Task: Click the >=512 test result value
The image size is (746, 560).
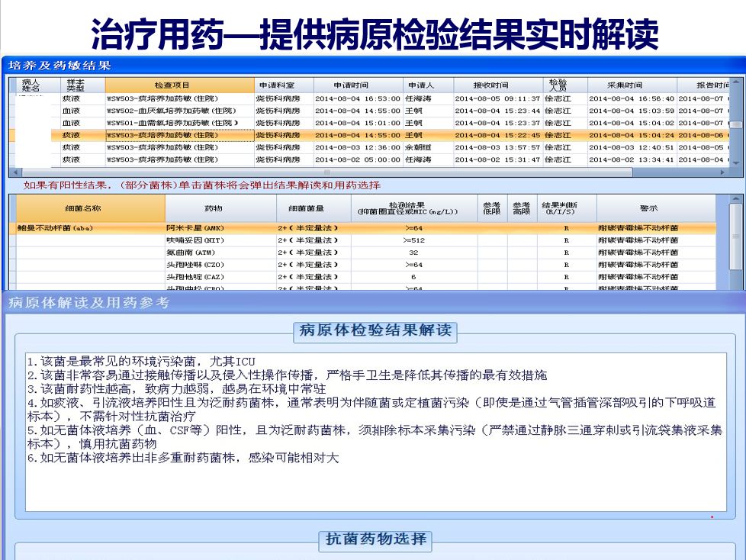Action: click(x=414, y=240)
